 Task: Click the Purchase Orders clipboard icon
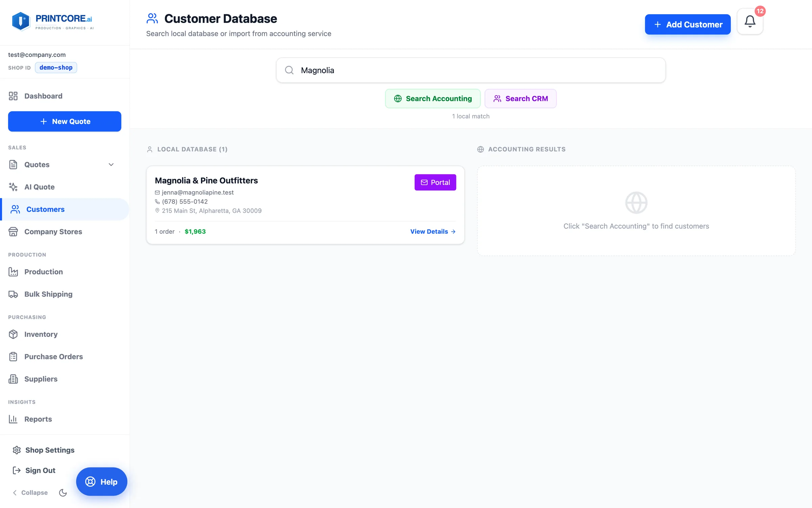[x=13, y=357]
